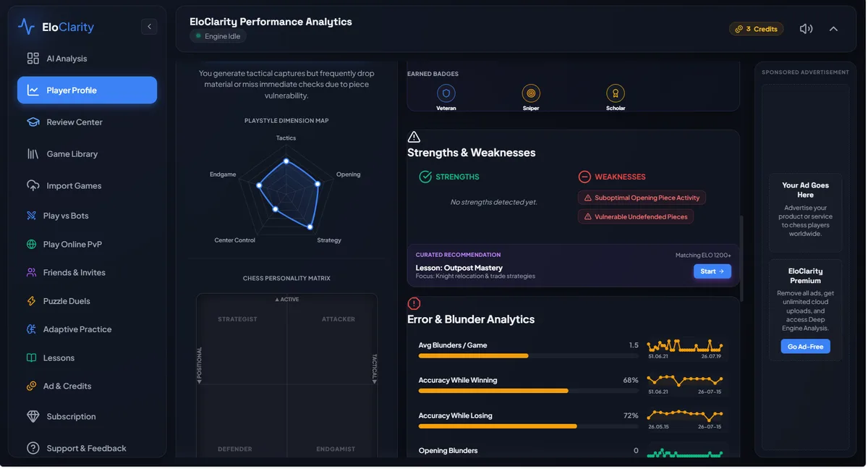Open Puzzle Duels menu item
868x469 pixels.
pyautogui.click(x=87, y=301)
